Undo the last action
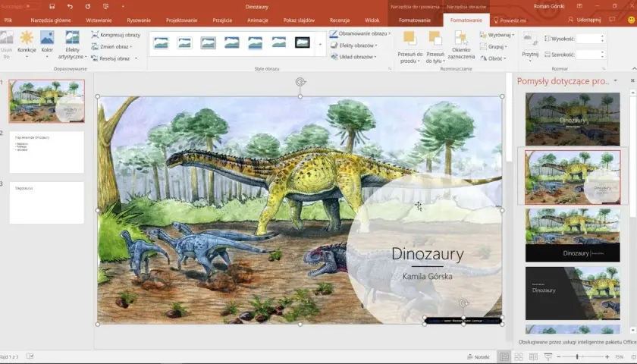 (x=70, y=7)
